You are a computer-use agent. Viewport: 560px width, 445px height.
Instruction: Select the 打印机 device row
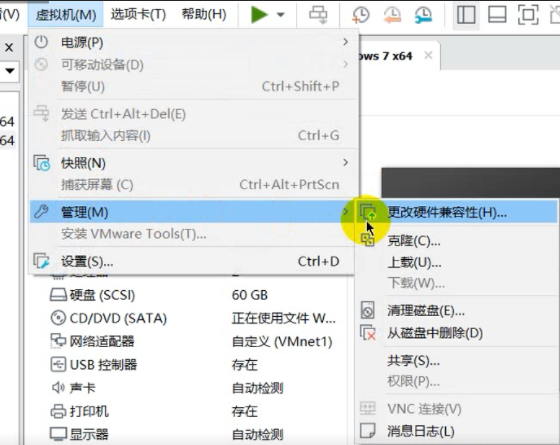193,411
